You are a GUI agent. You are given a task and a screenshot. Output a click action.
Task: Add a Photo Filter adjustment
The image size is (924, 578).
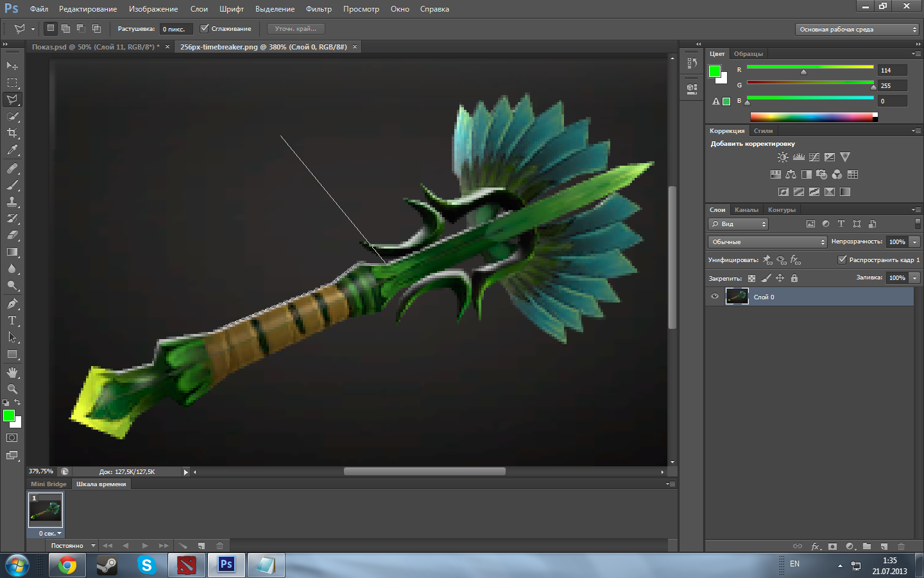coord(822,174)
